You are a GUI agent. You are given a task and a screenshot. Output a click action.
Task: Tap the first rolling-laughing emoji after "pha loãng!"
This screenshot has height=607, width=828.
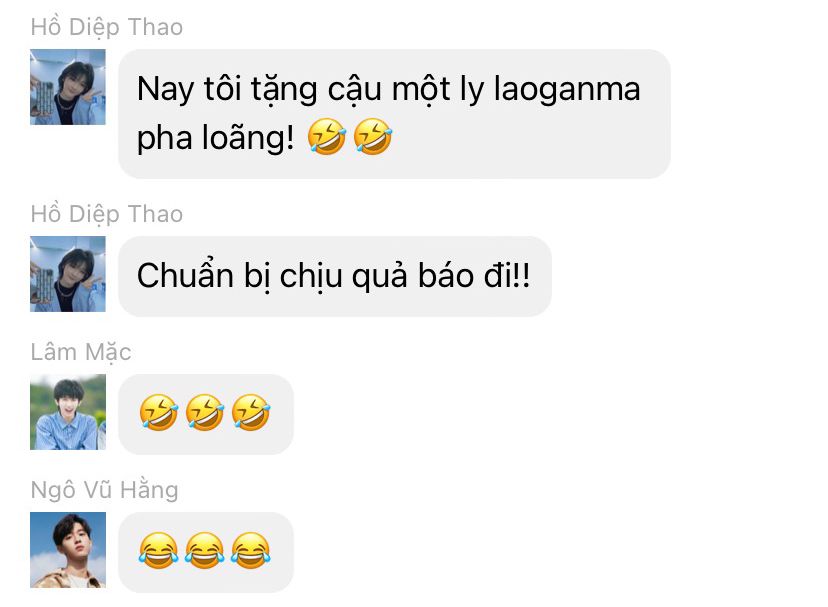[x=327, y=136]
